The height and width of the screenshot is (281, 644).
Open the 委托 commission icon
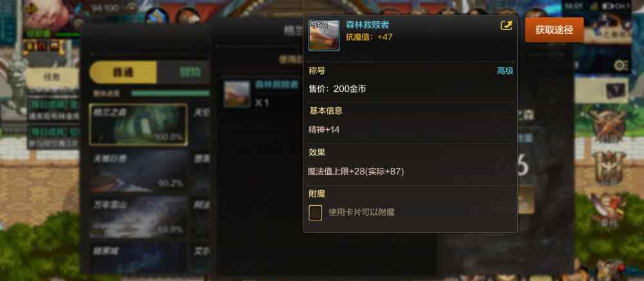point(609,210)
